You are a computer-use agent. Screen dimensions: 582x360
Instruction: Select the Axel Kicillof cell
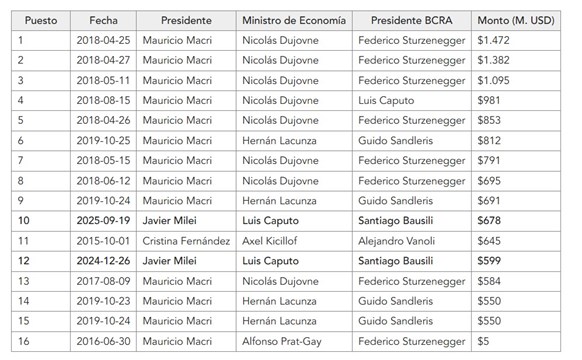coord(294,241)
